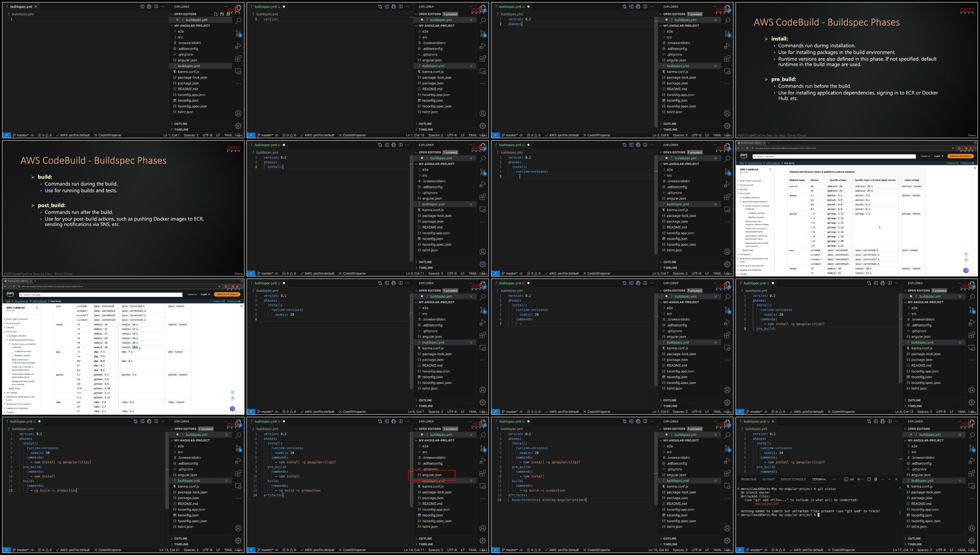The height and width of the screenshot is (555, 980).
Task: Create a new terminal with the plus icon
Action: (x=859, y=479)
